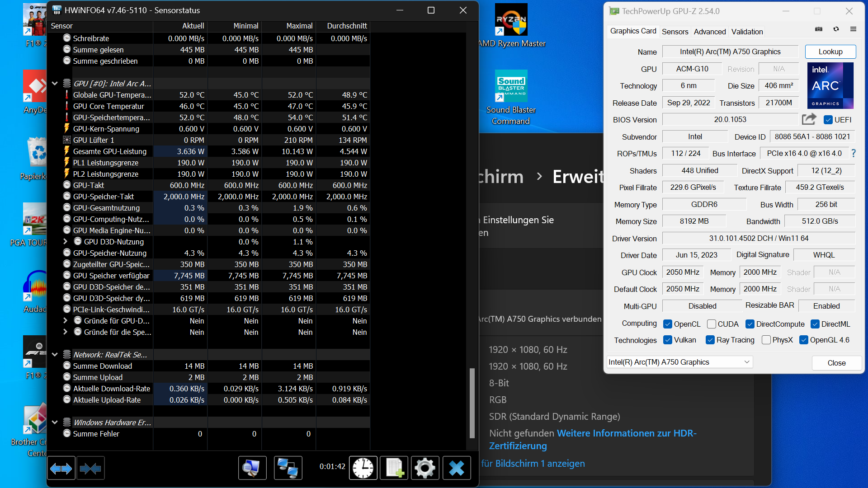Toggle the PhysX checkbox
The width and height of the screenshot is (868, 488).
point(766,340)
